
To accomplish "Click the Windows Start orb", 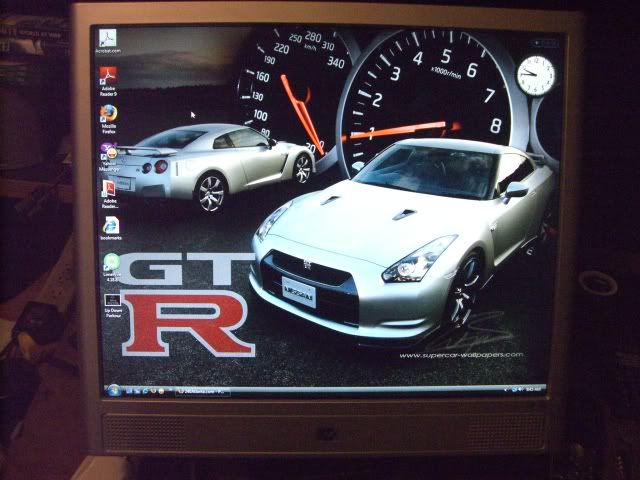I will tap(113, 390).
